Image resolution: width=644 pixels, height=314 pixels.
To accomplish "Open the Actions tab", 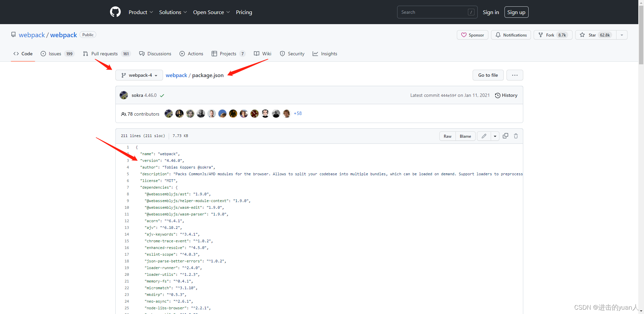I will tap(191, 54).
